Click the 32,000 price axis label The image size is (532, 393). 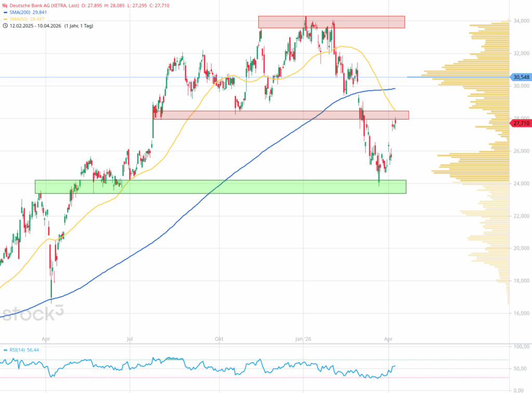coord(521,54)
